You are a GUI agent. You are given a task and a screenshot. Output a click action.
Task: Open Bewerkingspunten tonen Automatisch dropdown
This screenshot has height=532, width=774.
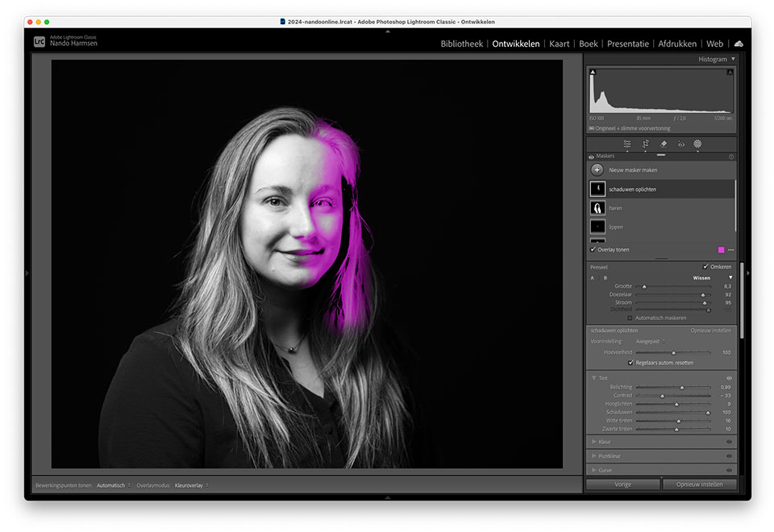114,485
